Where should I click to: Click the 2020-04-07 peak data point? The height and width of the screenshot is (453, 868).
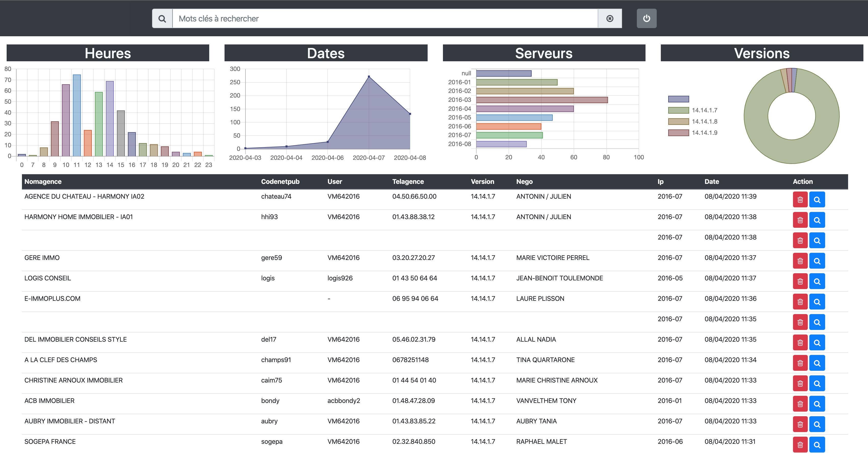point(369,77)
